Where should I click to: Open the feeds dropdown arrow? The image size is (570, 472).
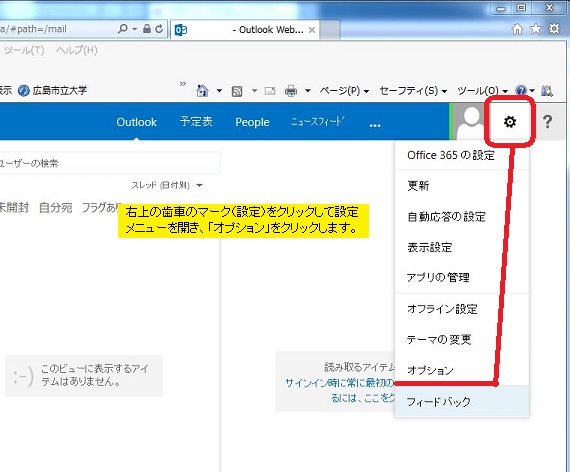tap(254, 91)
